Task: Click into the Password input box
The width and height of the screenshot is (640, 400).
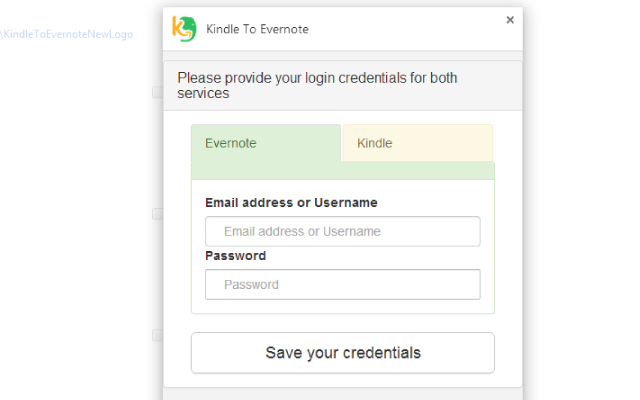Action: [x=342, y=284]
